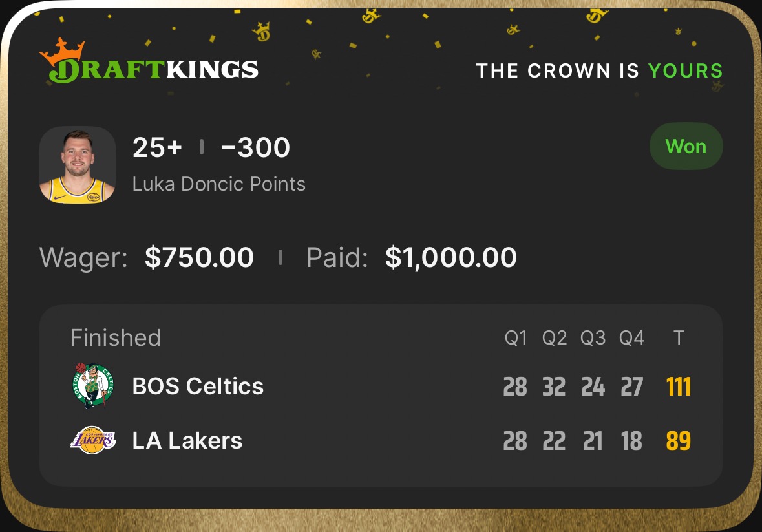This screenshot has width=762, height=532.
Task: Click the Q1 column header
Action: [516, 338]
